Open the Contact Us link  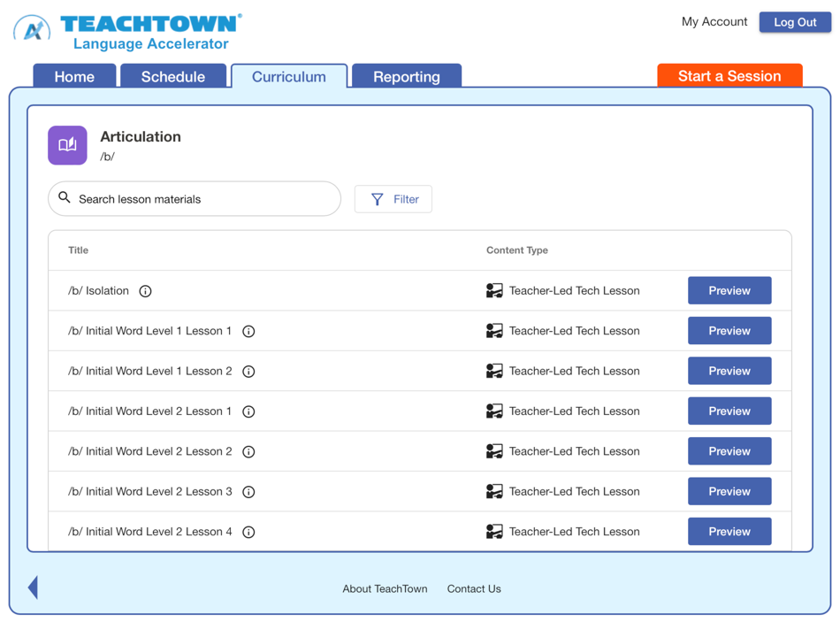pyautogui.click(x=474, y=588)
